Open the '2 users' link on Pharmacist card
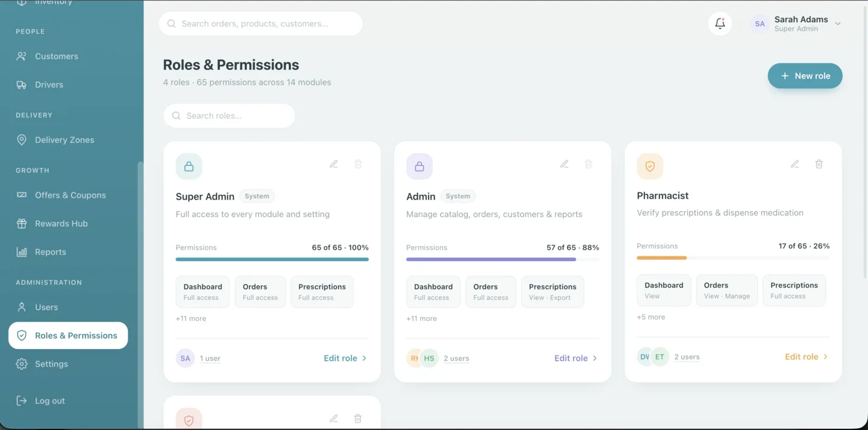The width and height of the screenshot is (868, 430). click(x=687, y=357)
